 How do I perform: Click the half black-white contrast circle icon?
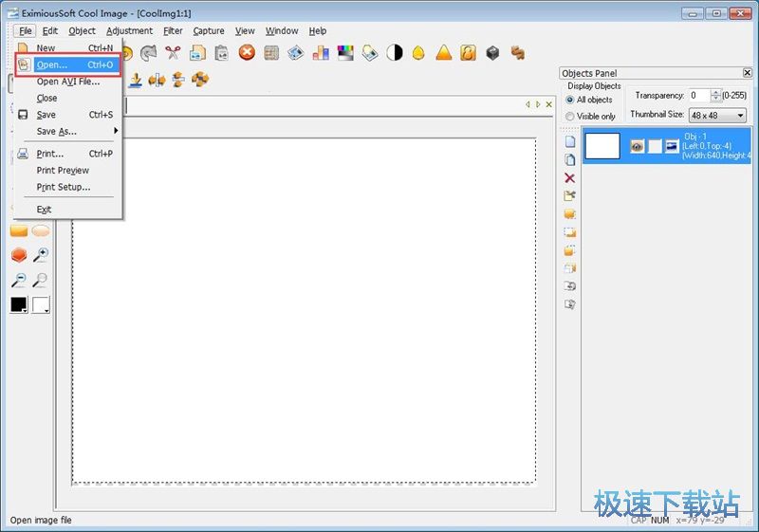394,53
